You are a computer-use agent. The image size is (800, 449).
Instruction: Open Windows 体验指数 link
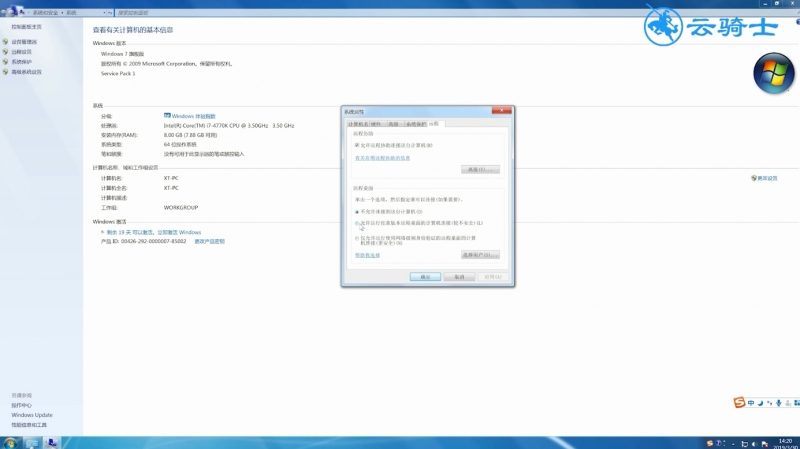193,116
